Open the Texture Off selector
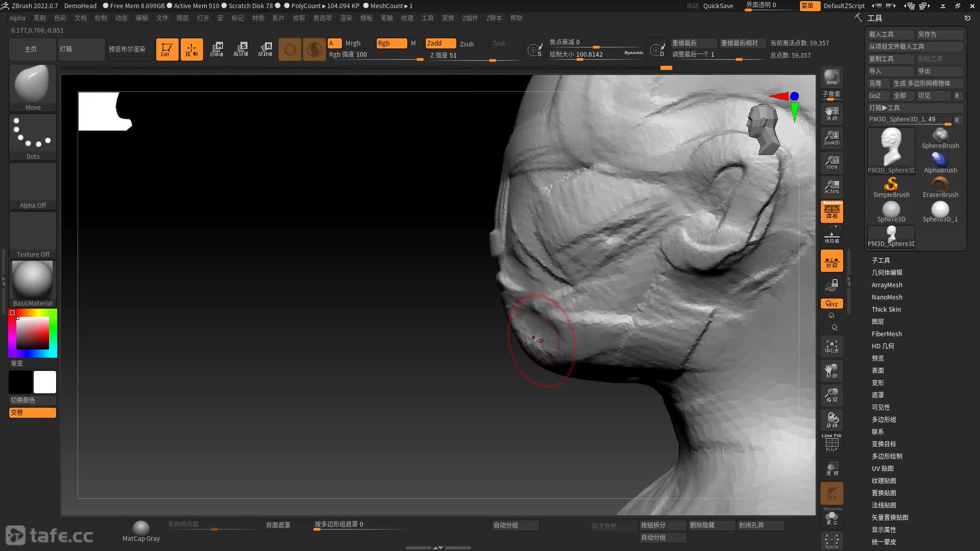The image size is (980, 551). click(33, 235)
